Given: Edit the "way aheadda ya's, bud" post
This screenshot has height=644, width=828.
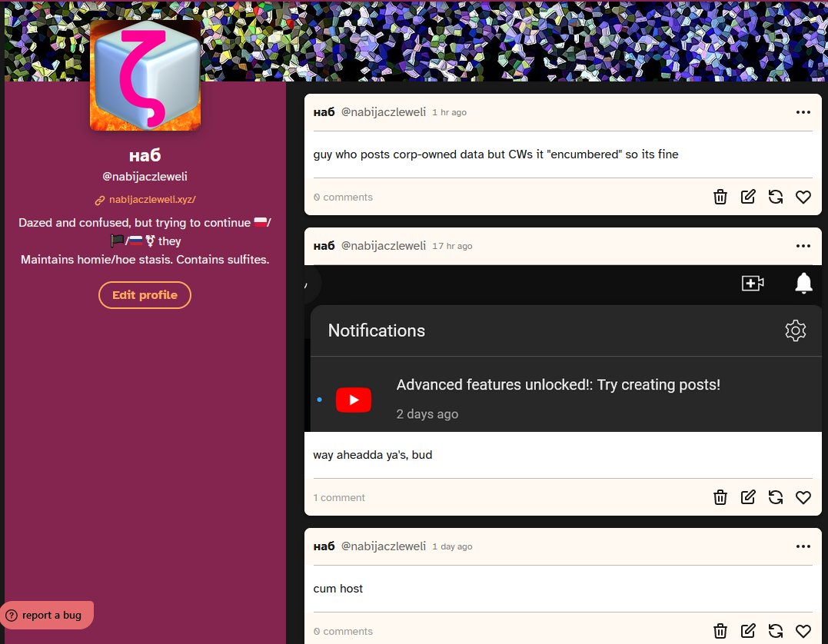Looking at the screenshot, I should coord(748,497).
